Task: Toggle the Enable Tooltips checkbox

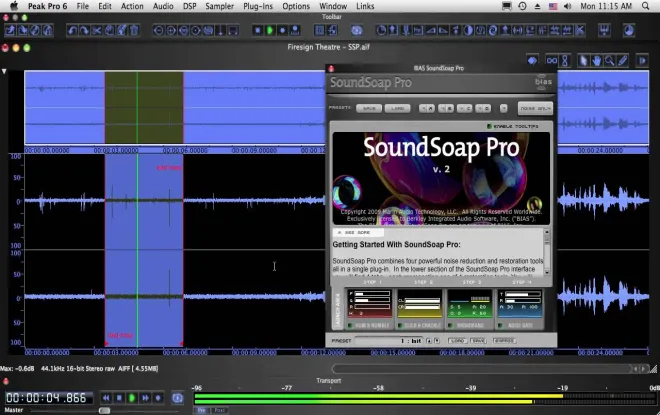Action: (489, 126)
